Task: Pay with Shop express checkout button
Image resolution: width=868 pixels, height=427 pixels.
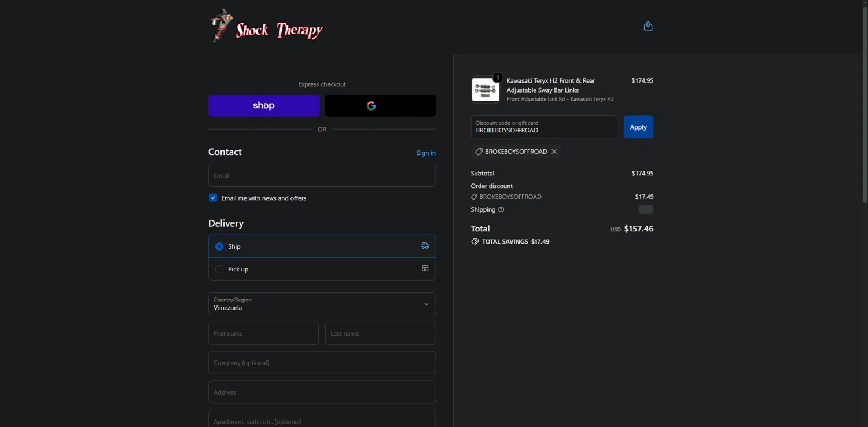Action: (264, 106)
